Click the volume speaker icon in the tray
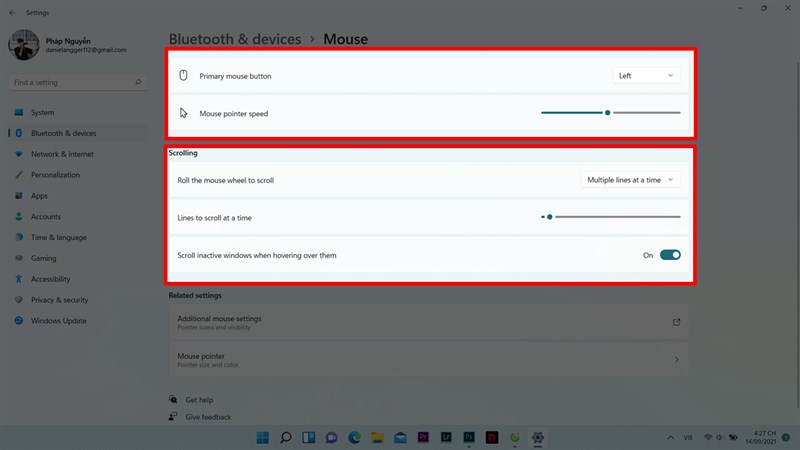The height and width of the screenshot is (450, 800). (x=719, y=437)
